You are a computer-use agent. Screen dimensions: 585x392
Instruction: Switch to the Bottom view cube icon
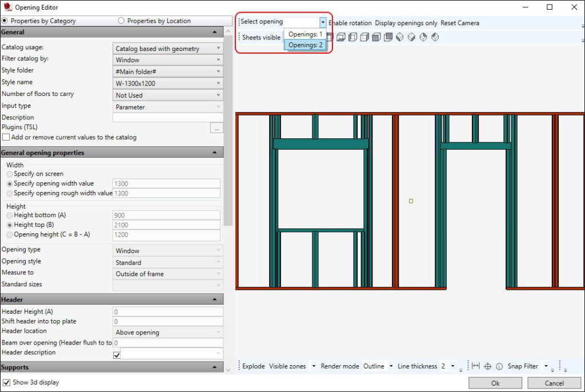click(x=340, y=37)
